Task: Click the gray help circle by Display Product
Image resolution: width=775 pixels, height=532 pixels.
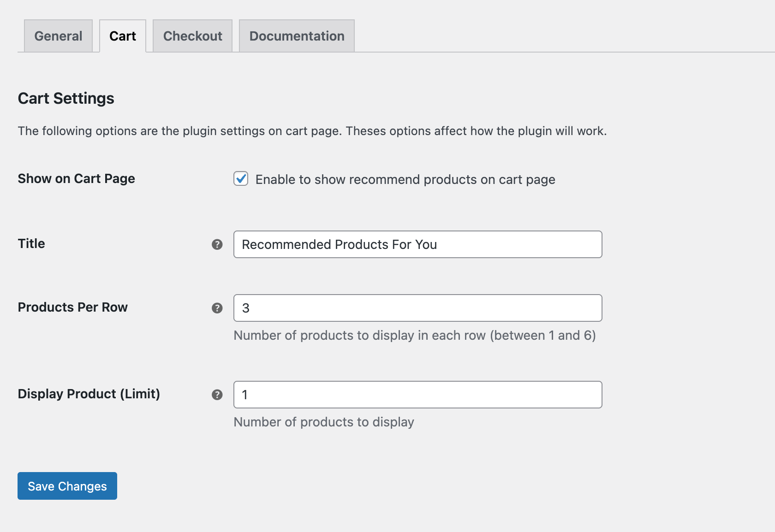Action: tap(216, 395)
